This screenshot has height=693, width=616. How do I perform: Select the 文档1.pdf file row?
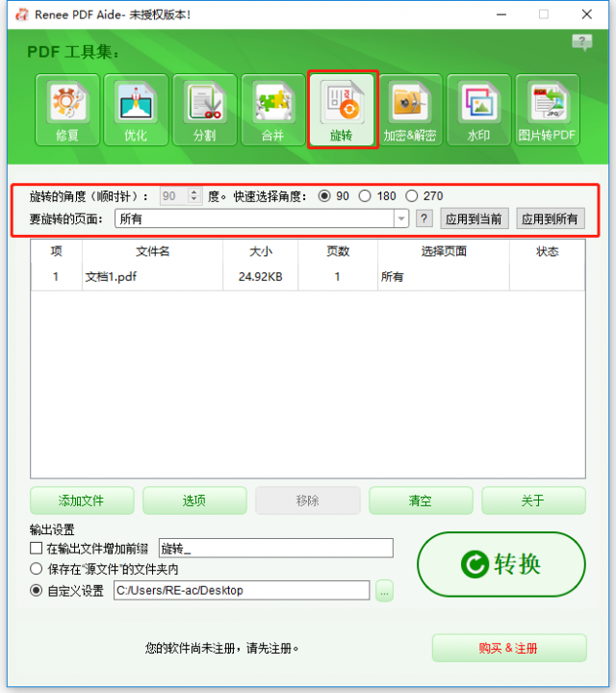[308, 276]
